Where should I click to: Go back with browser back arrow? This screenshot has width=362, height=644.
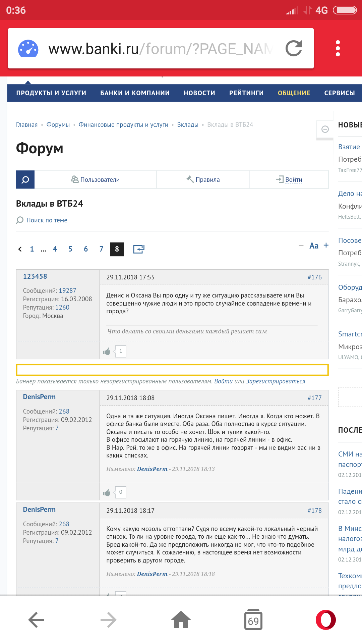pyautogui.click(x=36, y=620)
